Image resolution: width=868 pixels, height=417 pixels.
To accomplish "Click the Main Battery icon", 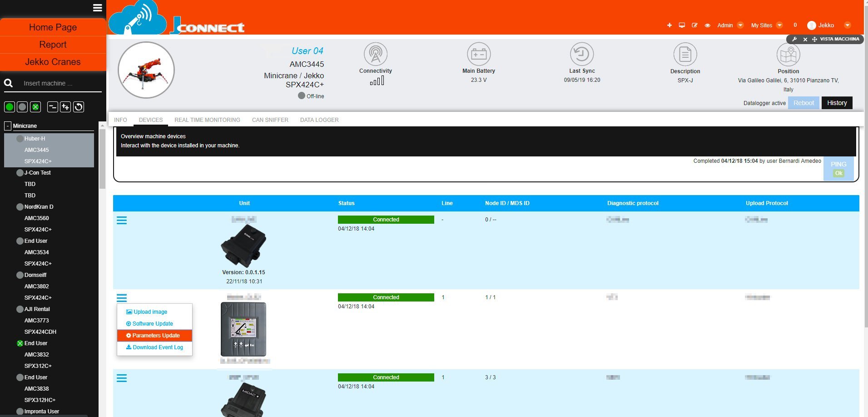I will coord(479,54).
